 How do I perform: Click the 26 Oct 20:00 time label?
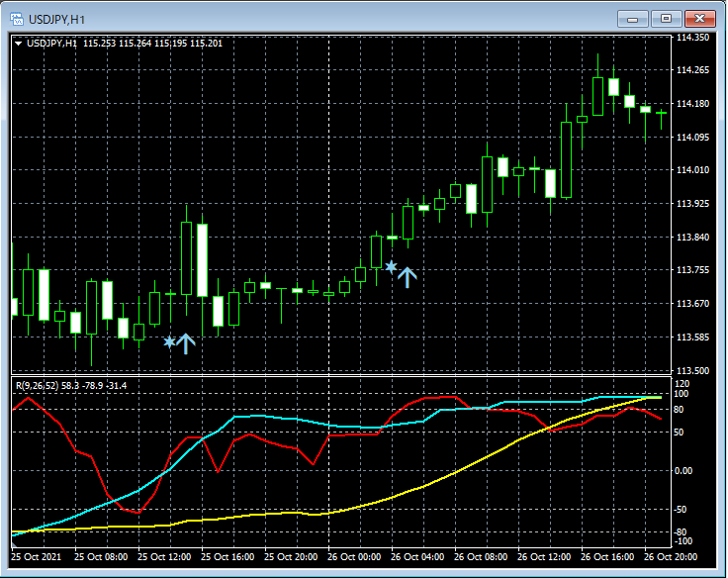pyautogui.click(x=671, y=556)
